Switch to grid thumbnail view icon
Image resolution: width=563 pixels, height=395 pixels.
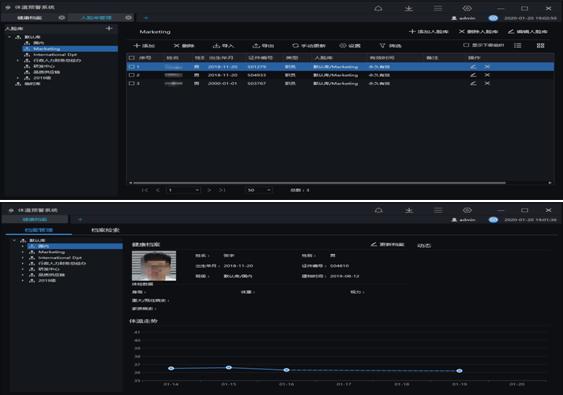[540, 45]
